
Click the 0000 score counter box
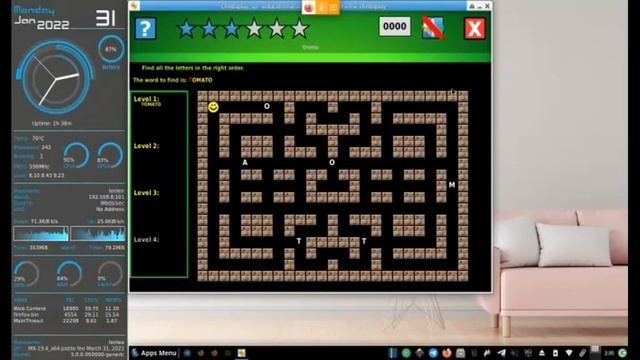coord(395,27)
